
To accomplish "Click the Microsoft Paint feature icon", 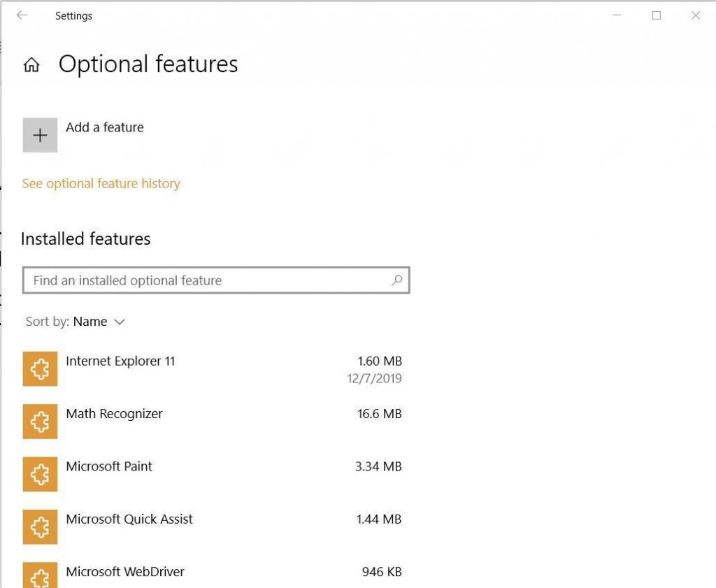I will point(40,474).
